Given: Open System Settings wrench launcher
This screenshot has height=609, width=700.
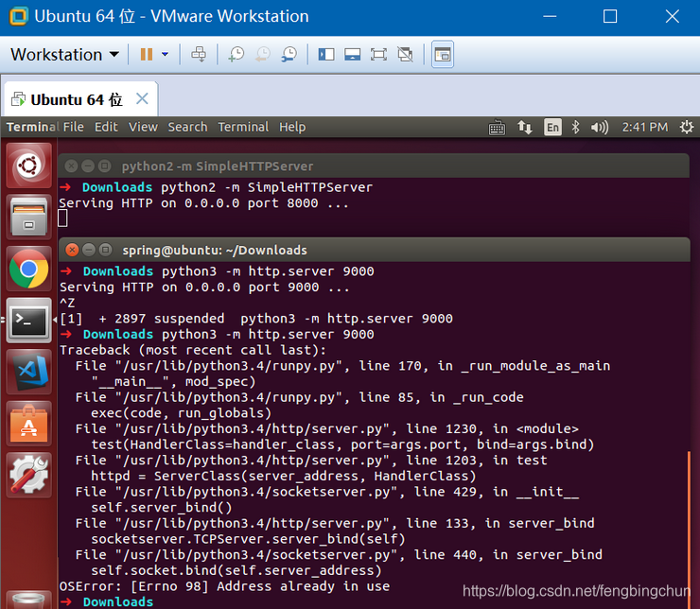Looking at the screenshot, I should pyautogui.click(x=29, y=475).
